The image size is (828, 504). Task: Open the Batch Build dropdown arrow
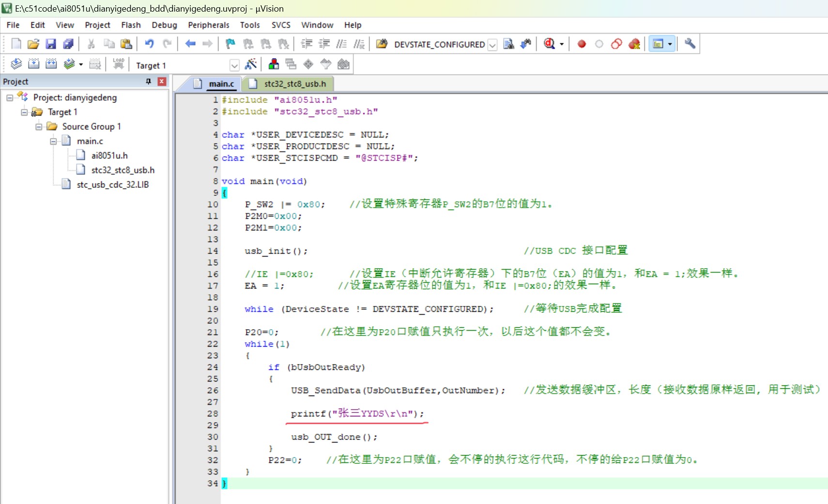81,64
